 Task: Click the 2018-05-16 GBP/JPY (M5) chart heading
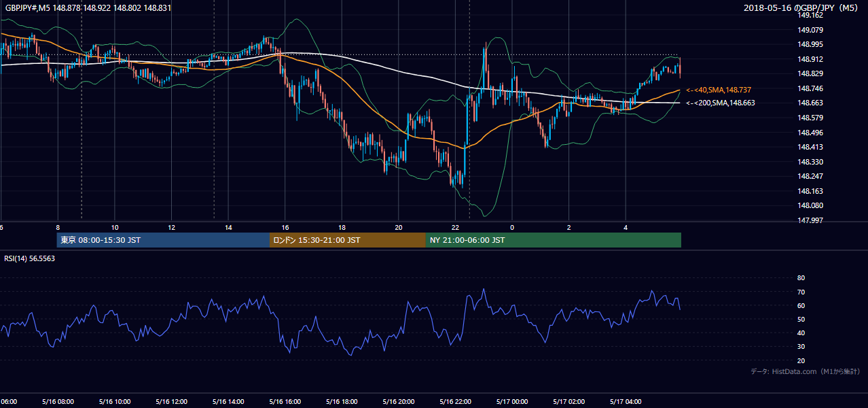click(802, 8)
